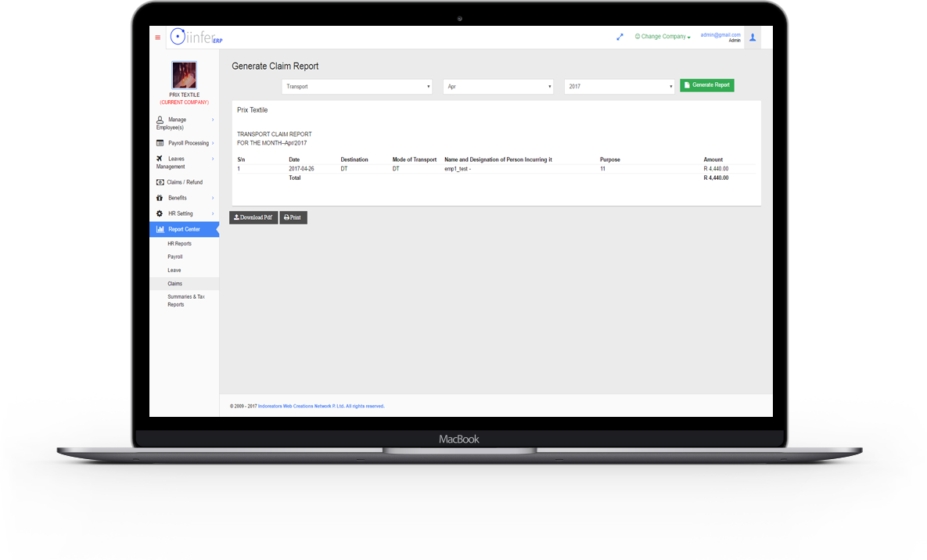Open HR Reports submenu item

179,244
